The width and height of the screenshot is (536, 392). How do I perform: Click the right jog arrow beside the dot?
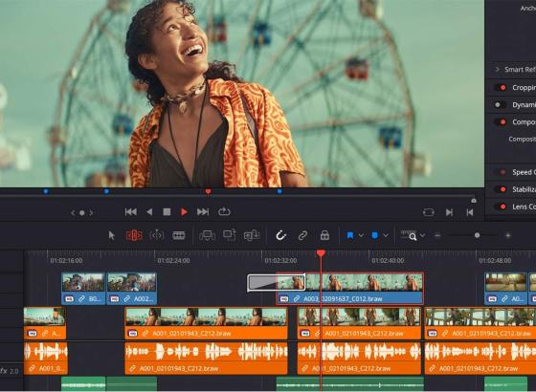(91, 212)
